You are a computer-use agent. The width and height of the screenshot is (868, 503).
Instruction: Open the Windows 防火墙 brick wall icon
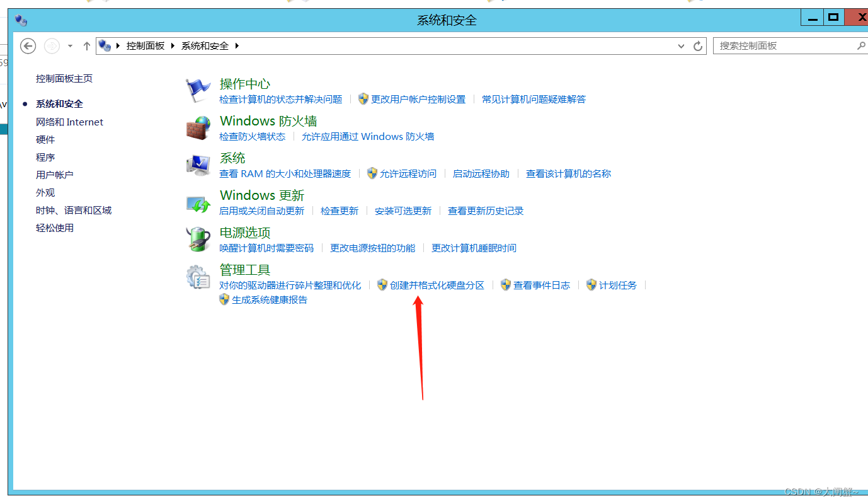tap(198, 128)
